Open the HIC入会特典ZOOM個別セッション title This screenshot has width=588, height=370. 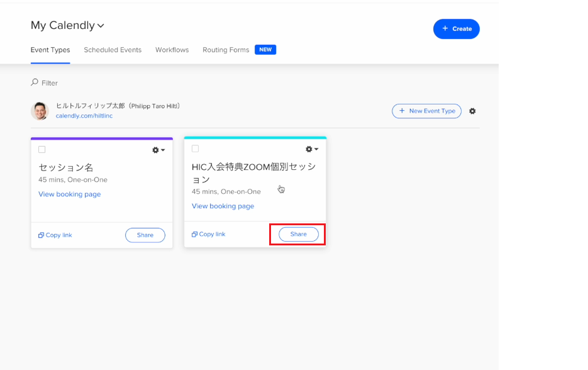point(254,173)
